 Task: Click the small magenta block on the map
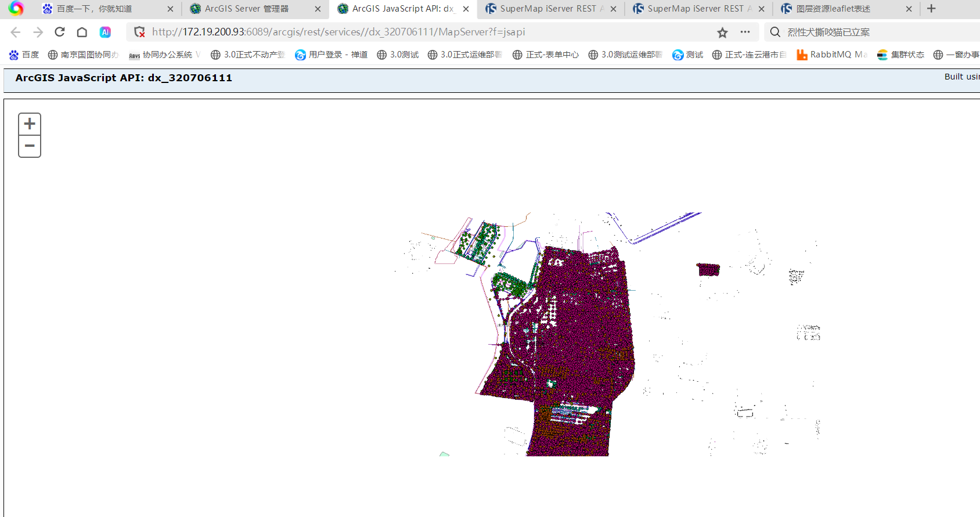708,269
